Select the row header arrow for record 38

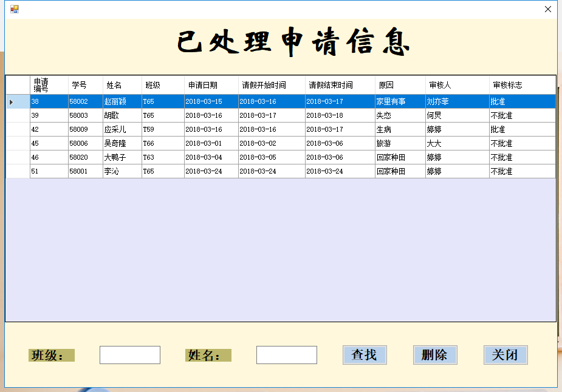pos(18,101)
